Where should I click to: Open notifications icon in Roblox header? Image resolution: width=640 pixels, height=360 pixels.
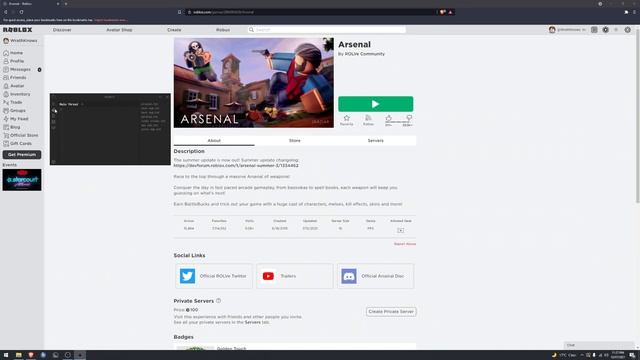pos(594,30)
